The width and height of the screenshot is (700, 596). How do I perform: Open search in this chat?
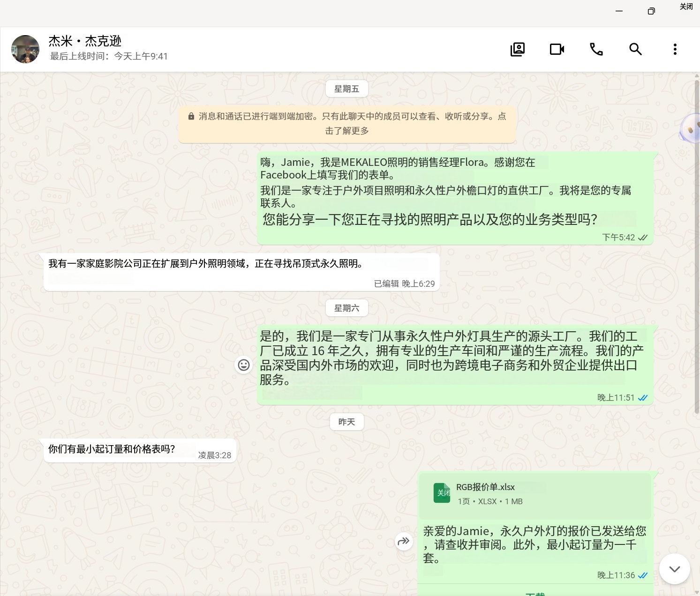pos(635,49)
